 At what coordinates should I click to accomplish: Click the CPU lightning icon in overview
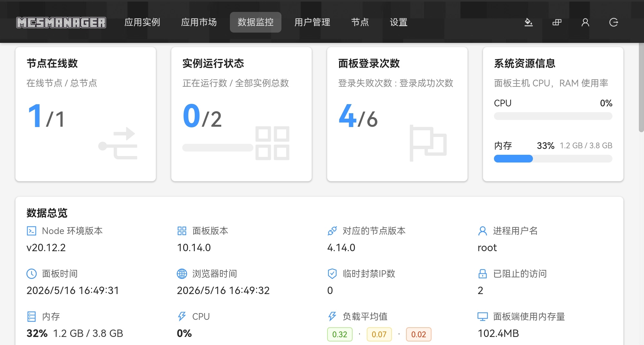pos(182,317)
